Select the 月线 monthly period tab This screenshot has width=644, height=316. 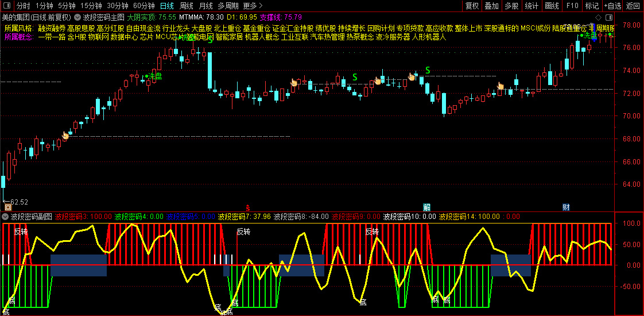[205, 6]
